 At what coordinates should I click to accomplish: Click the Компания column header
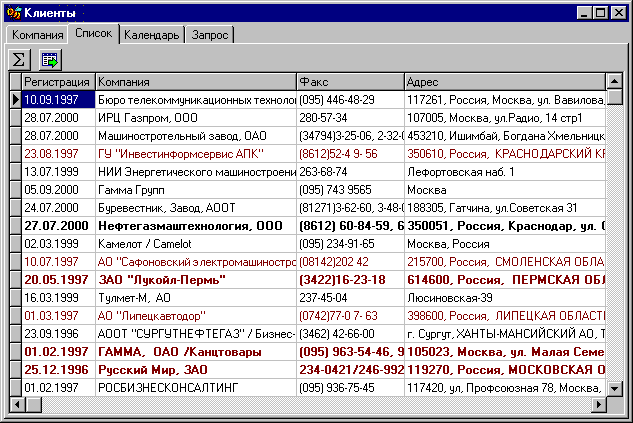click(x=196, y=82)
